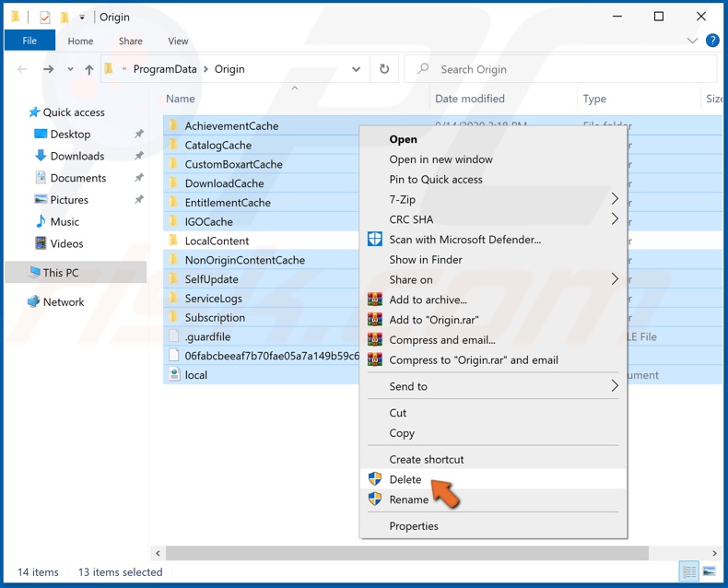Choose Properties in the context menu
728x588 pixels.
point(493,525)
